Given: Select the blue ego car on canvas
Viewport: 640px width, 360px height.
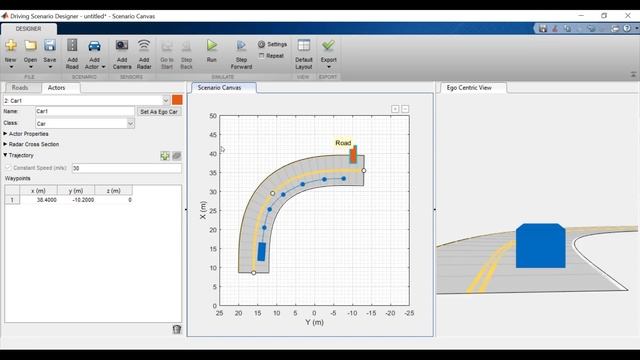Looking at the screenshot, I should pyautogui.click(x=262, y=251).
